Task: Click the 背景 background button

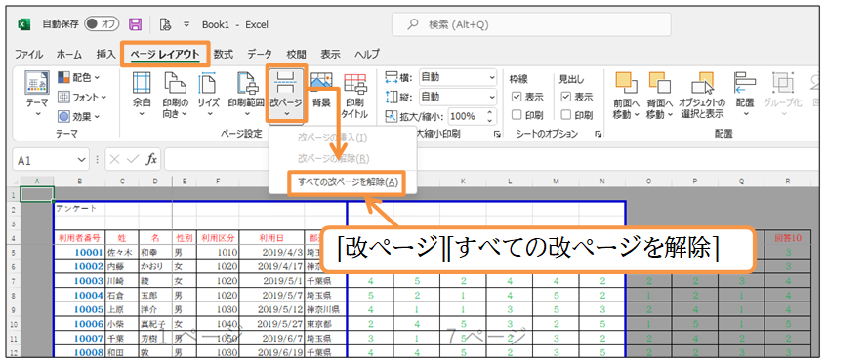Action: pyautogui.click(x=321, y=90)
